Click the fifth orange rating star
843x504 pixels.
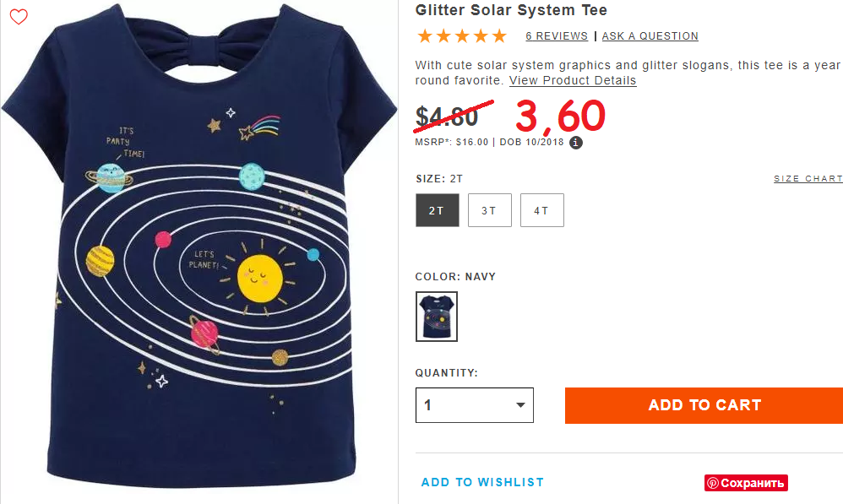pos(499,36)
